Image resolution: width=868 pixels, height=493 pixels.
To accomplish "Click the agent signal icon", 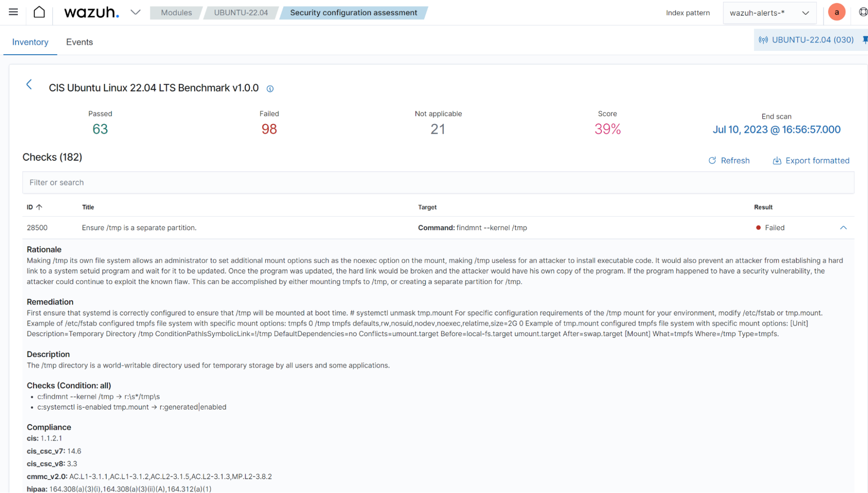I will point(763,40).
